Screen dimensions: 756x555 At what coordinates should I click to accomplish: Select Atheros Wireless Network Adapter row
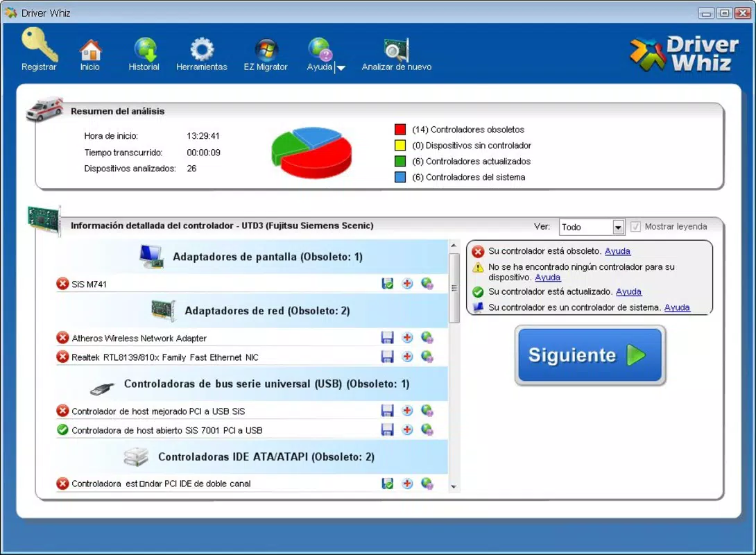(252, 338)
